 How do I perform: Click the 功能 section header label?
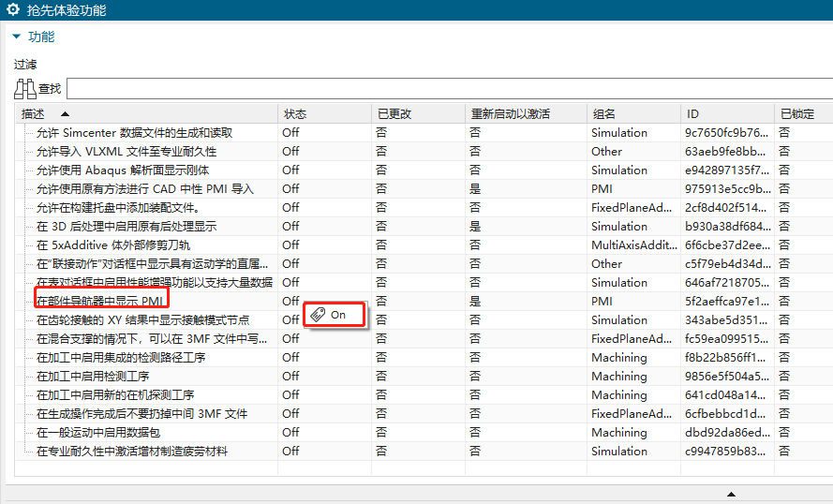(41, 37)
